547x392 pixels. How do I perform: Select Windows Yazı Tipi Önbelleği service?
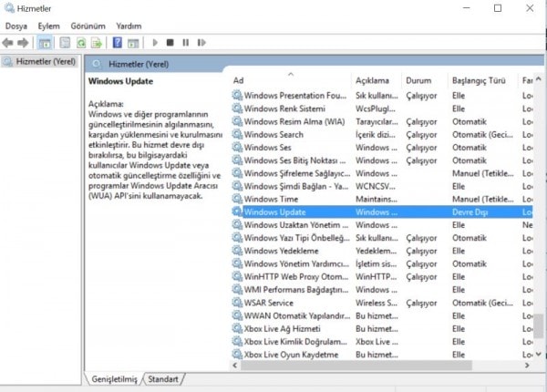tap(382, 238)
